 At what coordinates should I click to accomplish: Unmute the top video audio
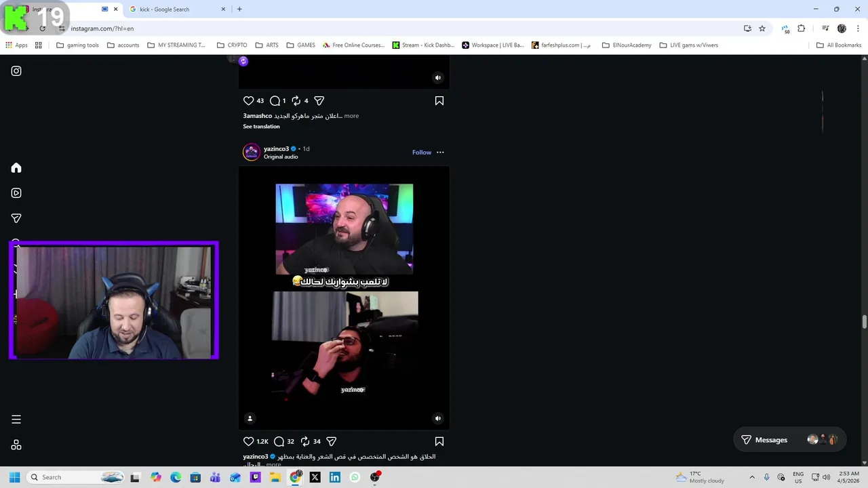coord(438,77)
